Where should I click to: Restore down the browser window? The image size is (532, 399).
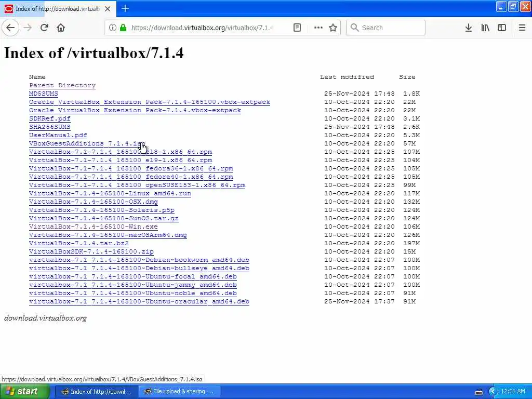(x=513, y=6)
